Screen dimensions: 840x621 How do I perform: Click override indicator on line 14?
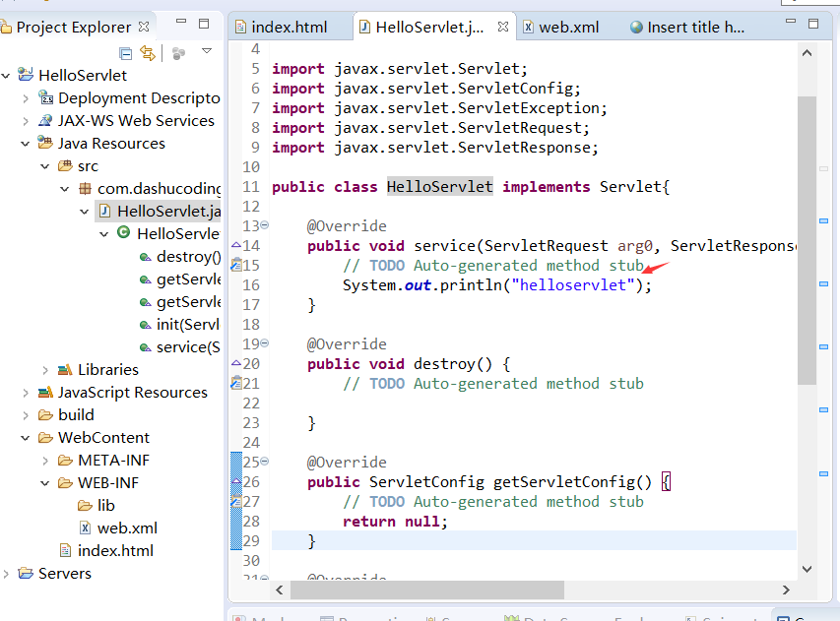235,245
